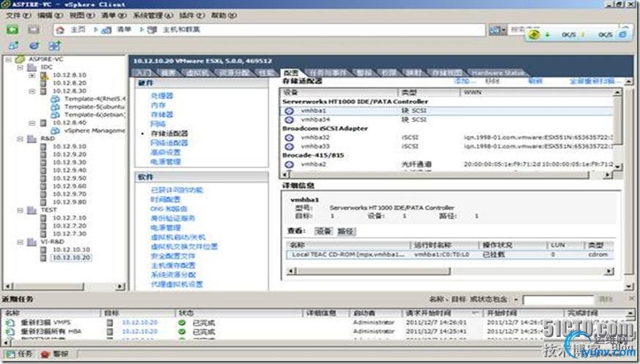640x364 pixels.
Task: Click the IDC datacenter icon in tree
Action: tap(32, 67)
